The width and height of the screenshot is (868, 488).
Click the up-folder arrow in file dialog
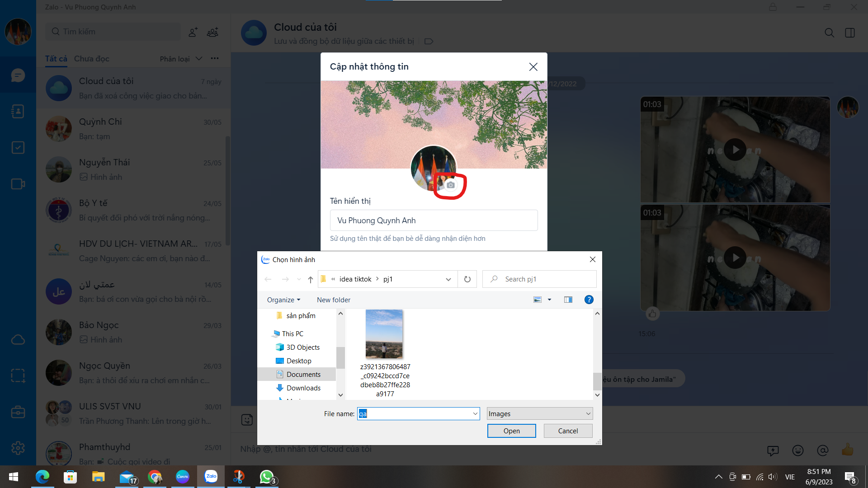coord(311,279)
